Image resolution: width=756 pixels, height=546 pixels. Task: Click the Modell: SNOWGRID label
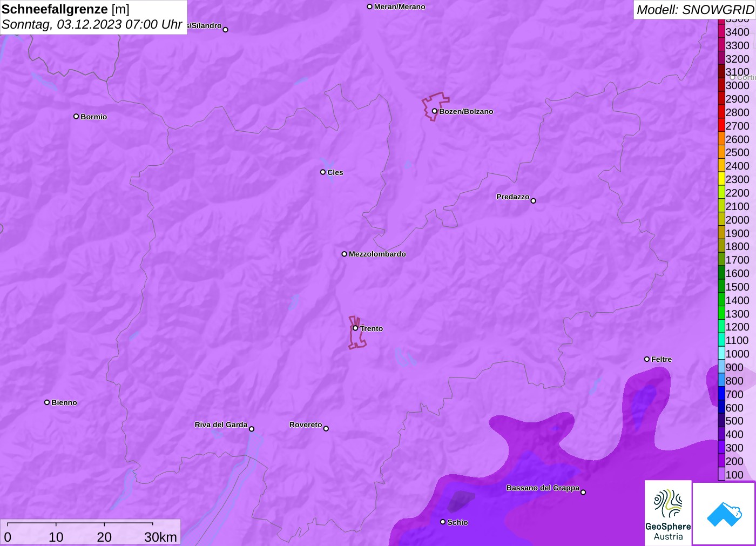[x=695, y=10]
